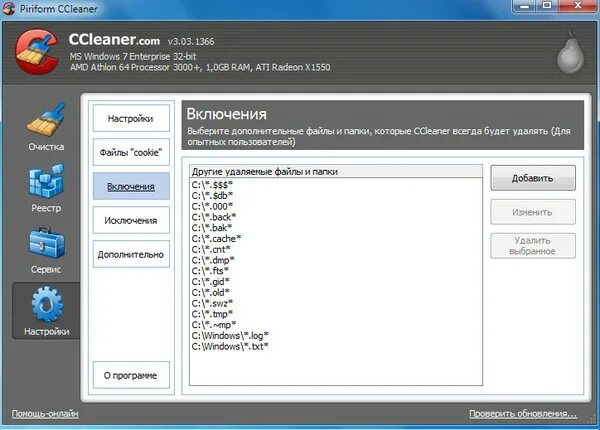Click the Удалить выбранное button
The height and width of the screenshot is (430, 600).
[533, 246]
